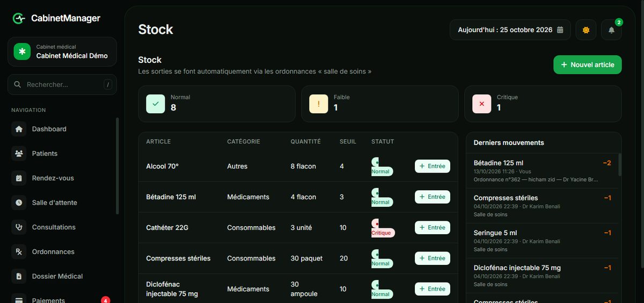Click the Catégorie column header
Image resolution: width=644 pixels, height=303 pixels.
[x=244, y=142]
